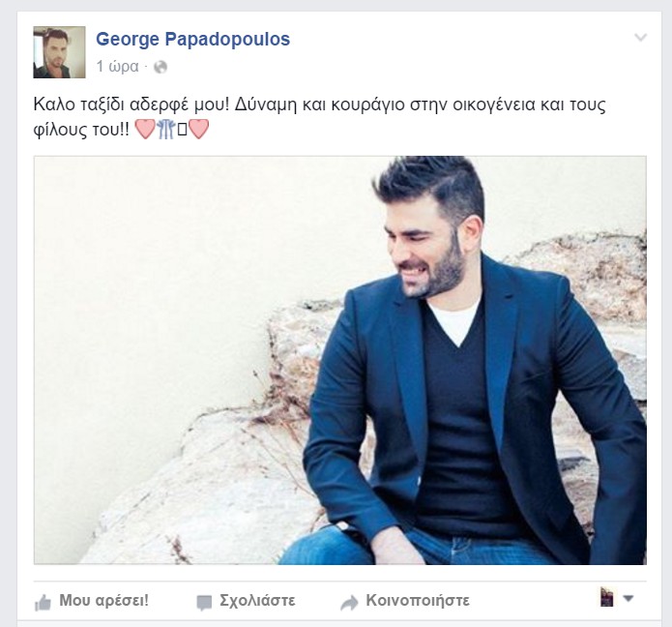Screen dimensions: 672x627
Task: Click the 'φίλους του!!' text line
Action: (81, 130)
